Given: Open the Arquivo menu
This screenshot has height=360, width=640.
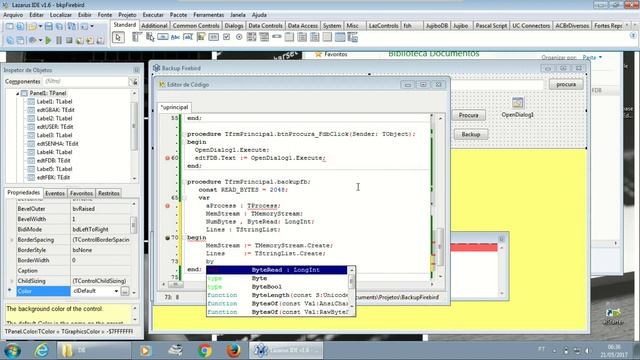Looking at the screenshot, I should click(x=13, y=15).
